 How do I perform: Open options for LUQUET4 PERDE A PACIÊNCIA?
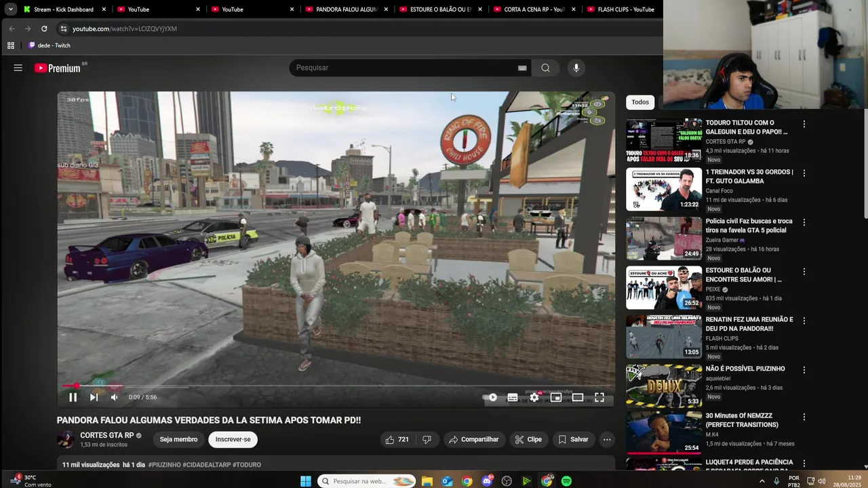(x=804, y=464)
